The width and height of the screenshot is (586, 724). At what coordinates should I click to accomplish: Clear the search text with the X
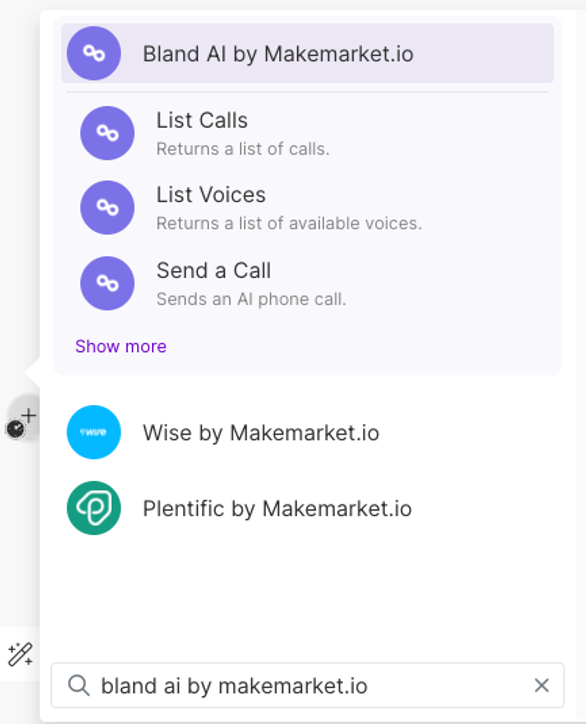[x=542, y=686]
